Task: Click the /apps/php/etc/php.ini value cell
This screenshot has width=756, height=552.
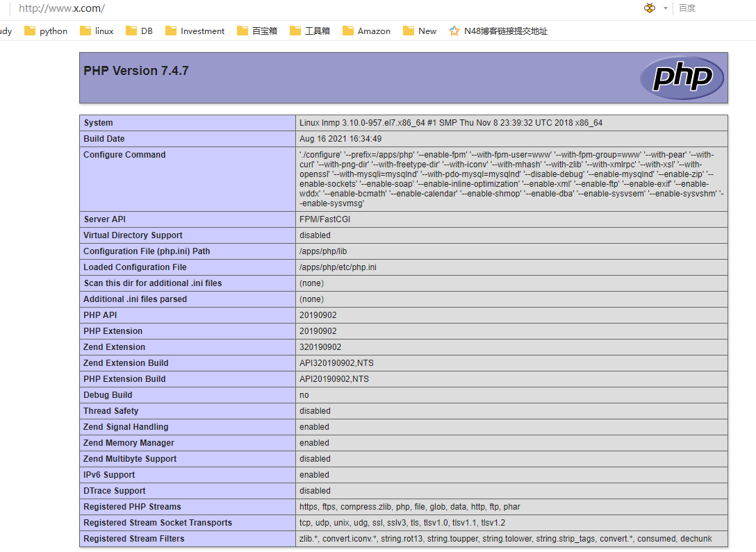Action: coord(338,267)
